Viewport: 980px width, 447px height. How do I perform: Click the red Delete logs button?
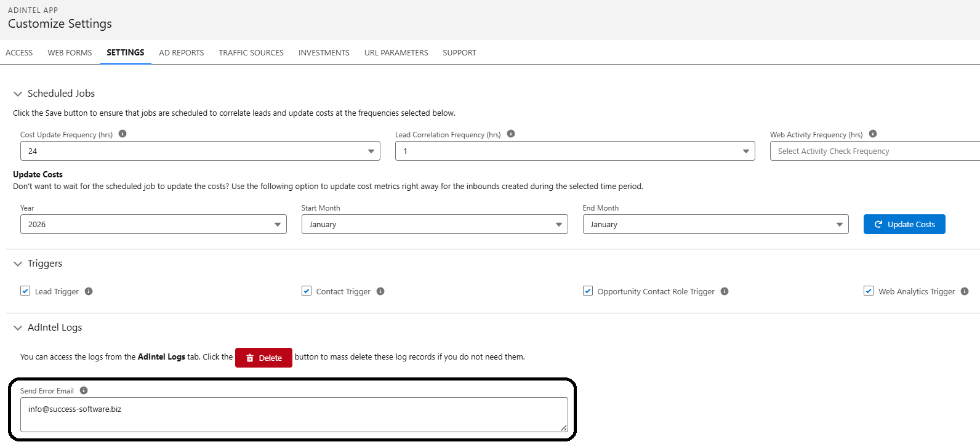coord(263,358)
